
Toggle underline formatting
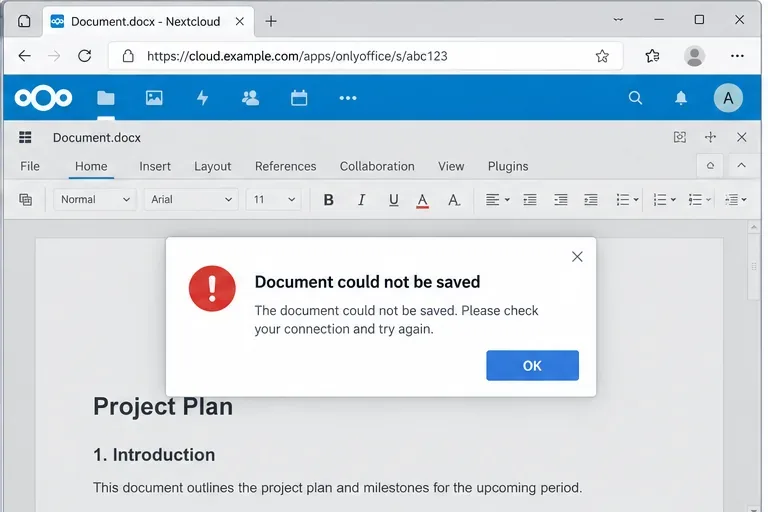point(393,199)
